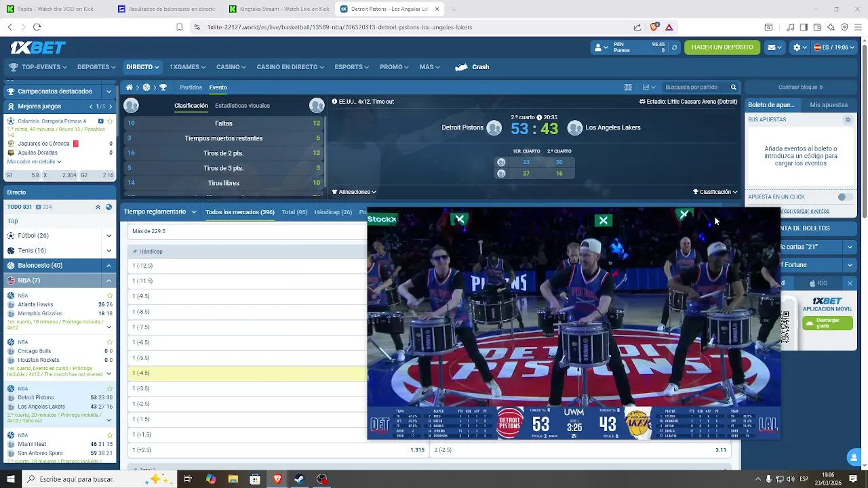
Task: Open the DIRECTO menu
Action: (x=142, y=67)
